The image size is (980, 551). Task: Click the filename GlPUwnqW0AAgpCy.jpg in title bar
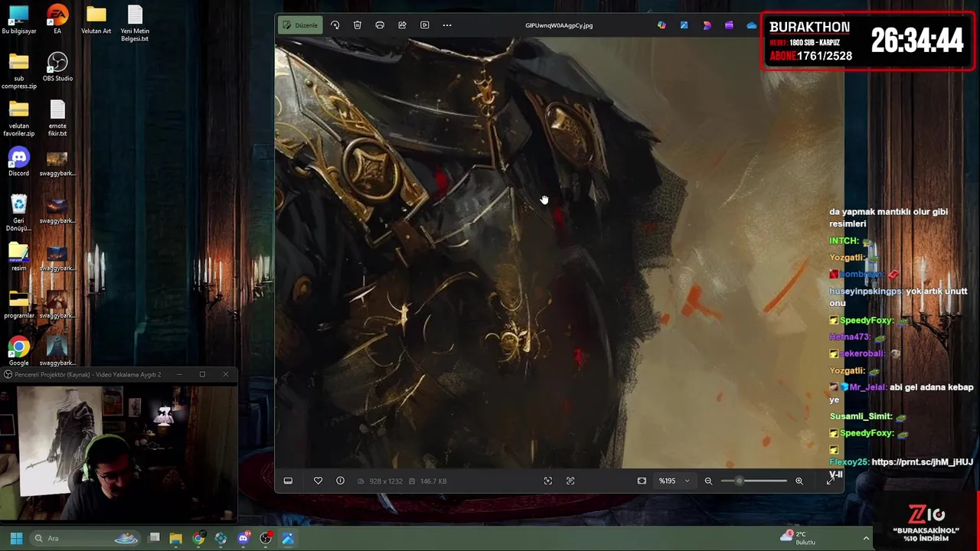pyautogui.click(x=559, y=25)
